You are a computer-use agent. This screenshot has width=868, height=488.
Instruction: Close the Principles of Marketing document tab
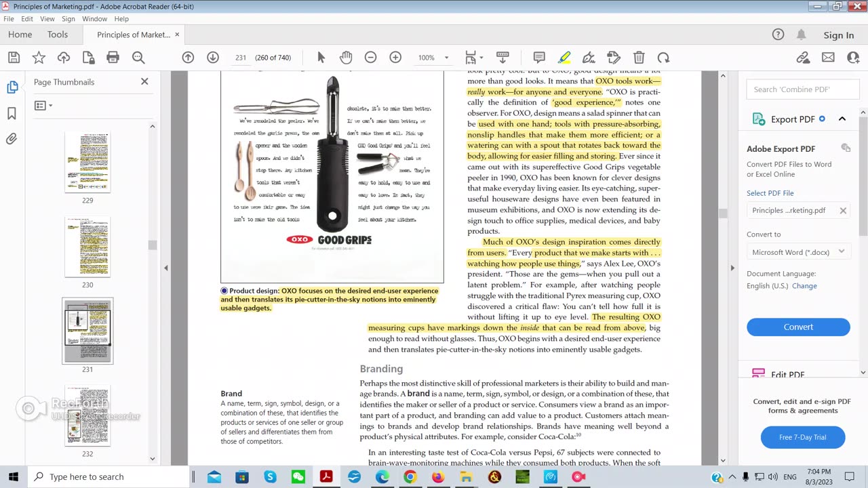tap(178, 35)
